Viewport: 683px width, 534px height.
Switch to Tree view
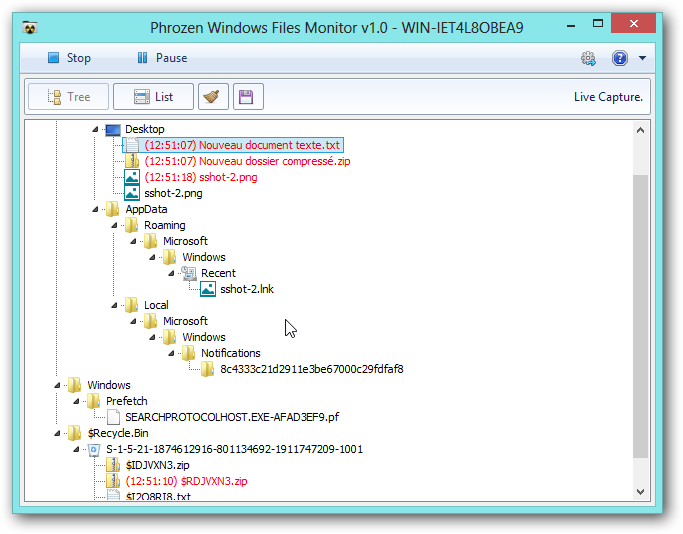pos(68,97)
